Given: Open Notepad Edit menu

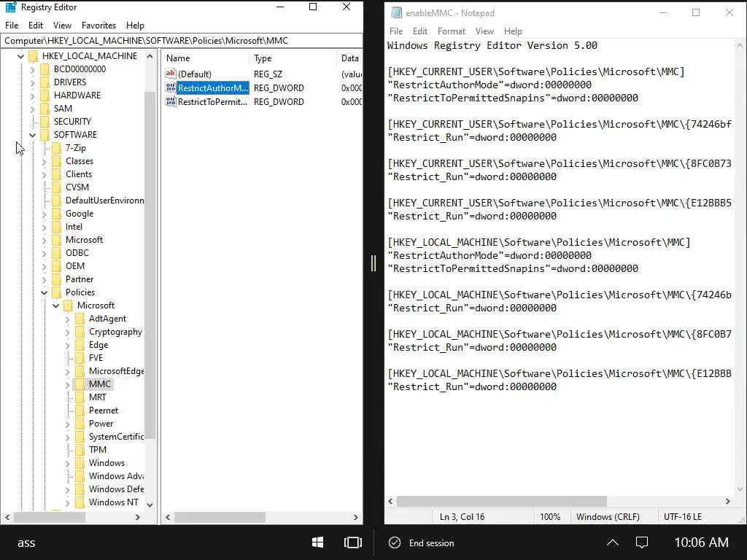Looking at the screenshot, I should [x=419, y=31].
